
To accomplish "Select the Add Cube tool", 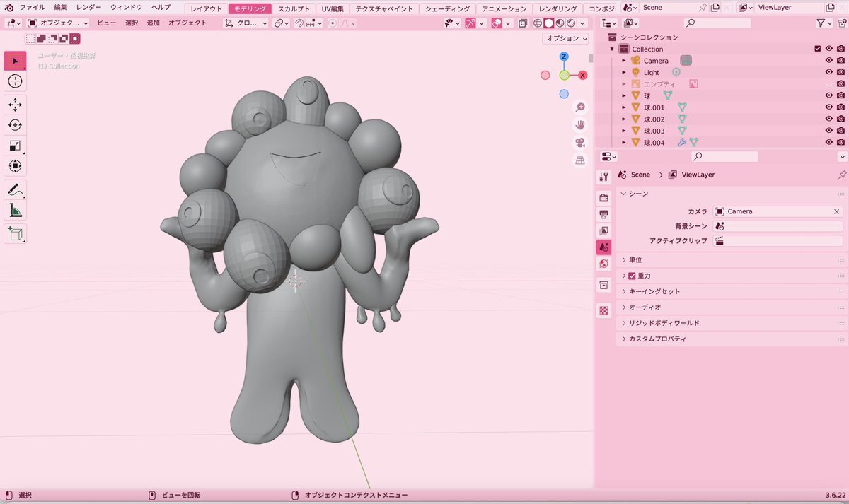I will (15, 233).
